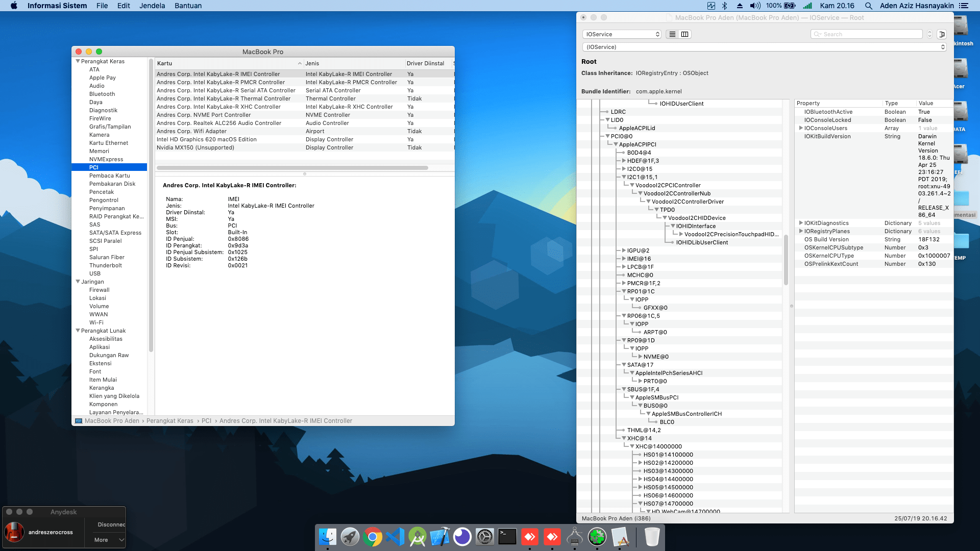Click the activity graph menu bar icon

click(x=711, y=6)
